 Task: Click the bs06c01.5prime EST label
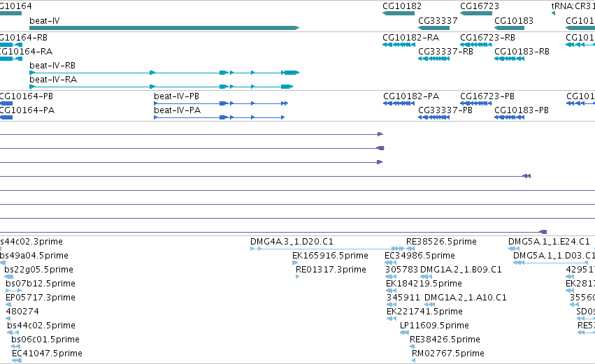click(45, 340)
